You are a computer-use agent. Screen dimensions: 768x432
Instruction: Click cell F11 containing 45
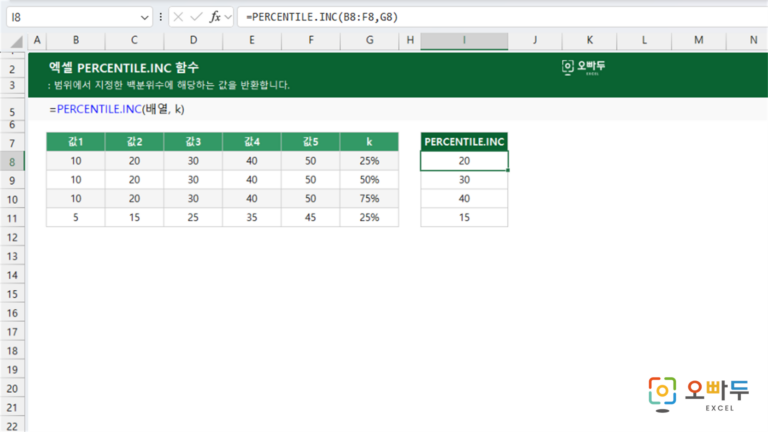pos(311,217)
